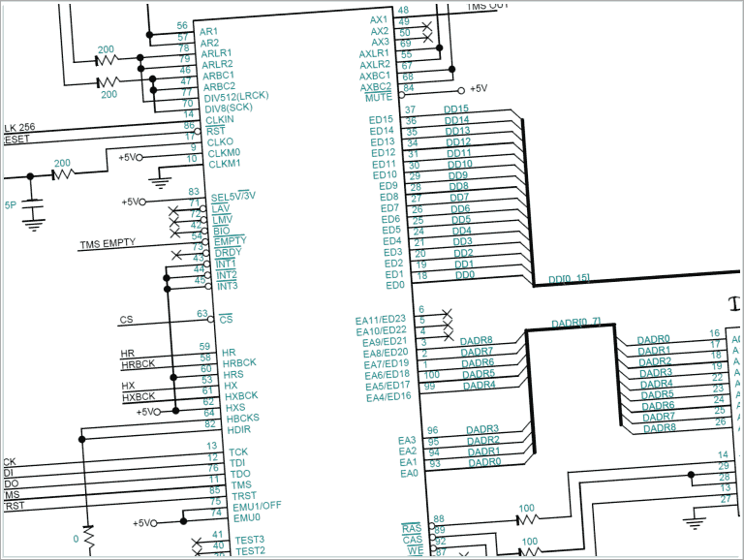
Task: Click the CLKM0 pin label
Action: (x=224, y=153)
